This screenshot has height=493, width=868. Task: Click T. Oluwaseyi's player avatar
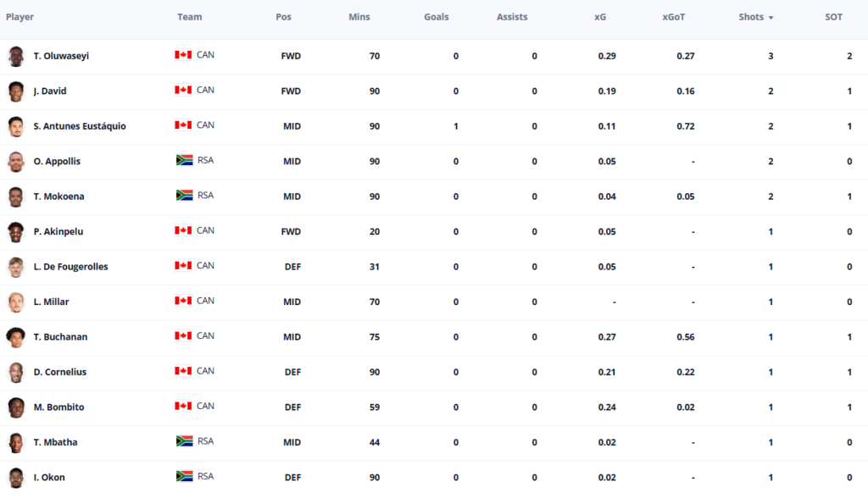tap(16, 57)
